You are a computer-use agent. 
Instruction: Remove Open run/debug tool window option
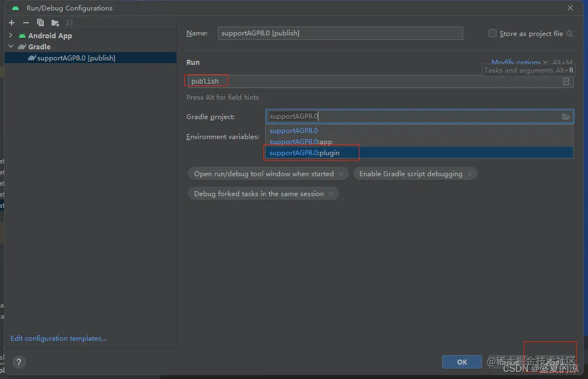coord(341,174)
